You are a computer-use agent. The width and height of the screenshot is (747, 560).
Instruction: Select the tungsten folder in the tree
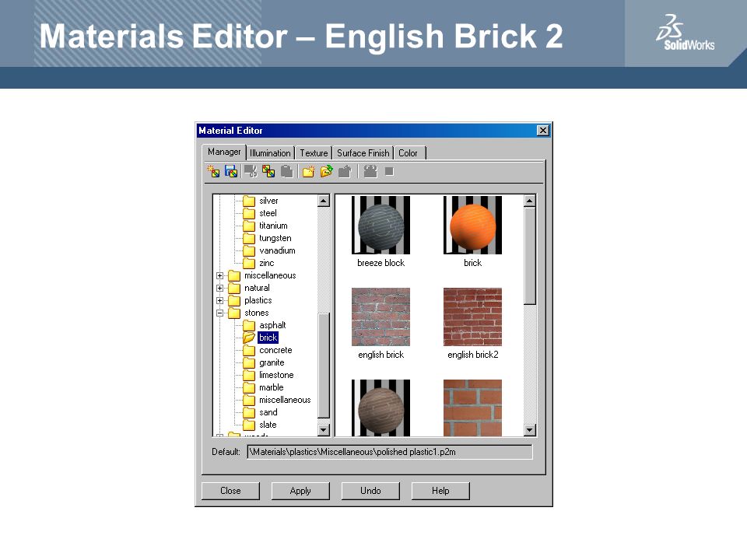pyautogui.click(x=275, y=238)
